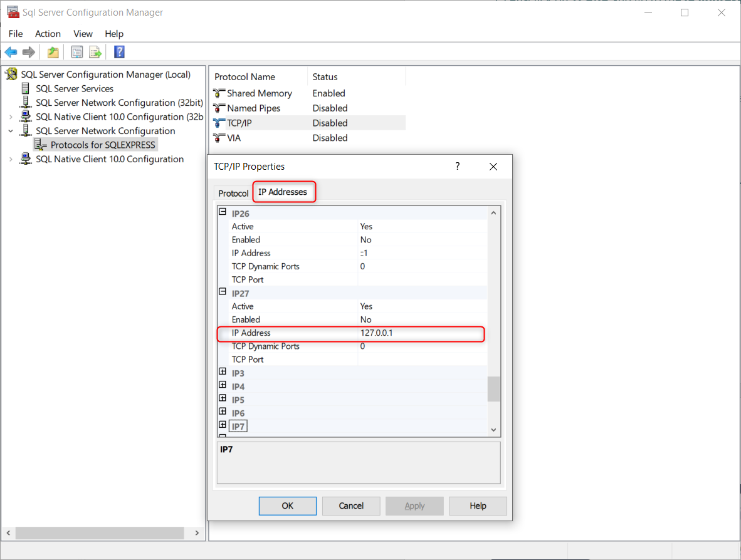Image resolution: width=741 pixels, height=560 pixels.
Task: Click the blue Back arrow toolbar icon
Action: (x=11, y=52)
